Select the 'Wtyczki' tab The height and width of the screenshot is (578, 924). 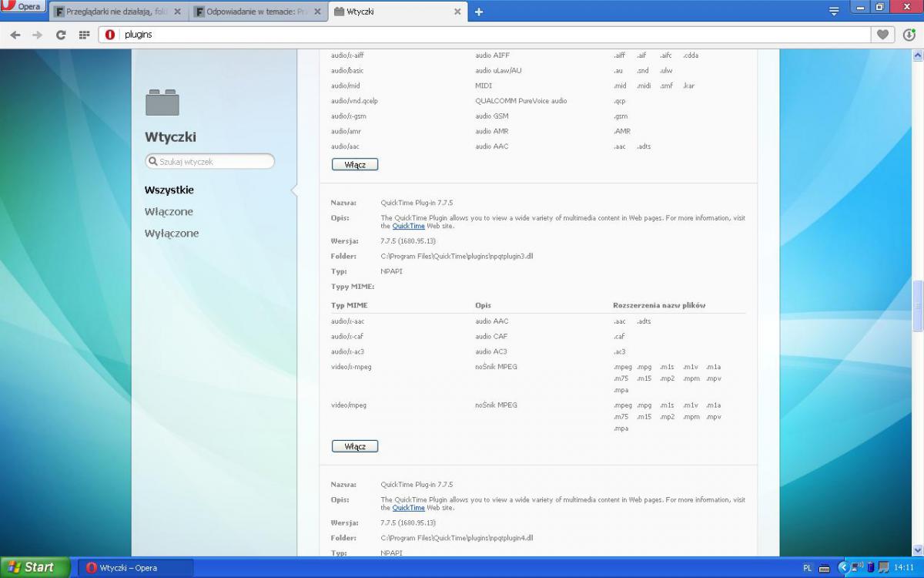(x=397, y=12)
